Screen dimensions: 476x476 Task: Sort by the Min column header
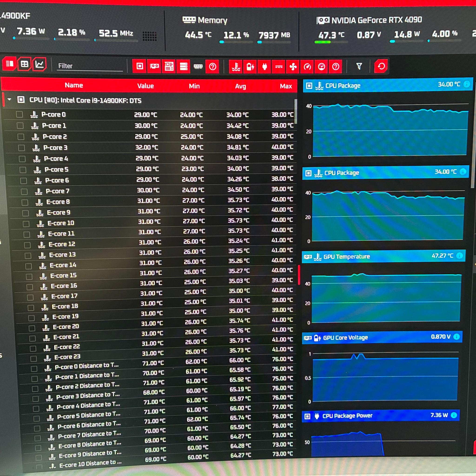click(x=194, y=86)
